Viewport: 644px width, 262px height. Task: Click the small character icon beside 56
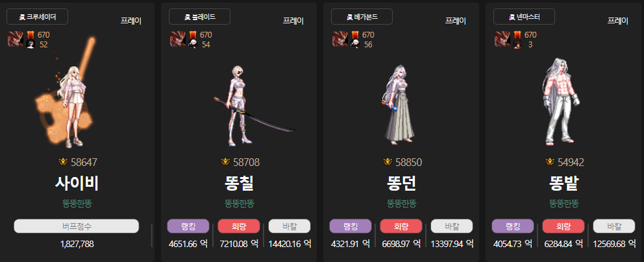coord(355,44)
